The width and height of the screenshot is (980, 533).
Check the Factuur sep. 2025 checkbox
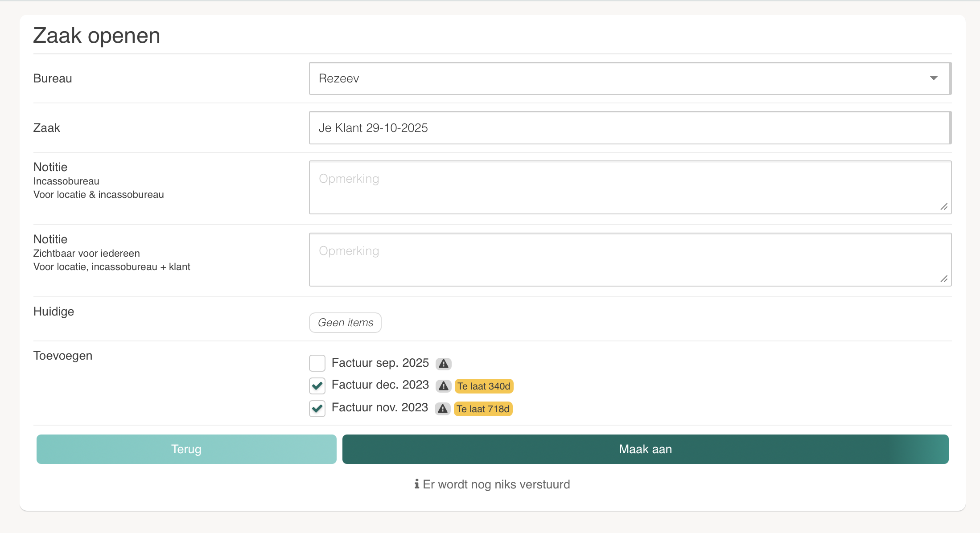(x=317, y=363)
